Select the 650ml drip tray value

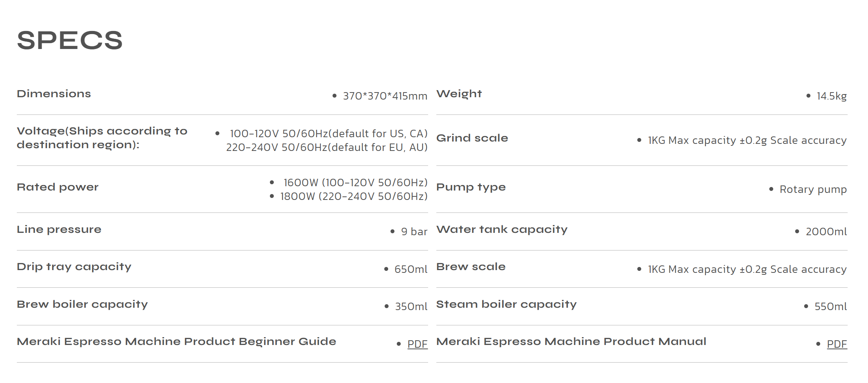click(x=410, y=269)
